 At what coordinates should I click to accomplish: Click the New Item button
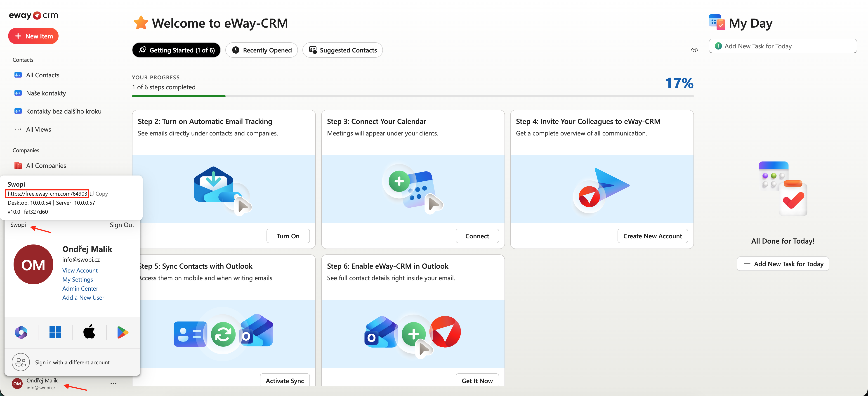pyautogui.click(x=33, y=36)
